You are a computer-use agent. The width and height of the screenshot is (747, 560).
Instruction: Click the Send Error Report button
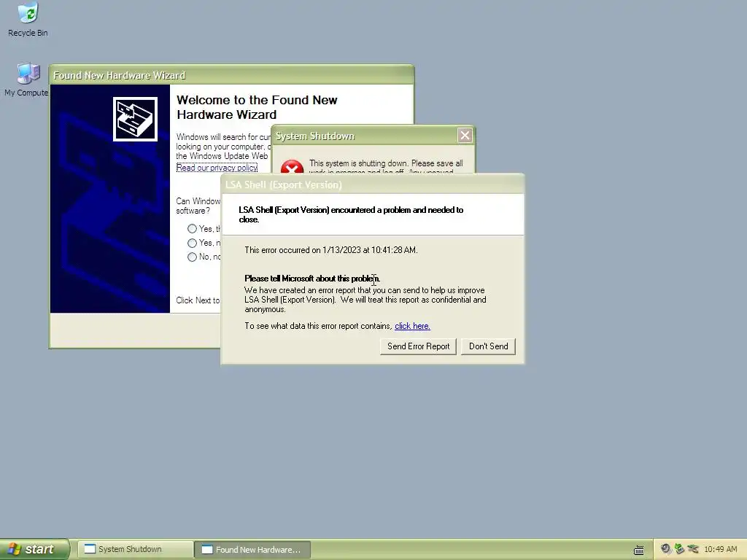[x=418, y=346]
